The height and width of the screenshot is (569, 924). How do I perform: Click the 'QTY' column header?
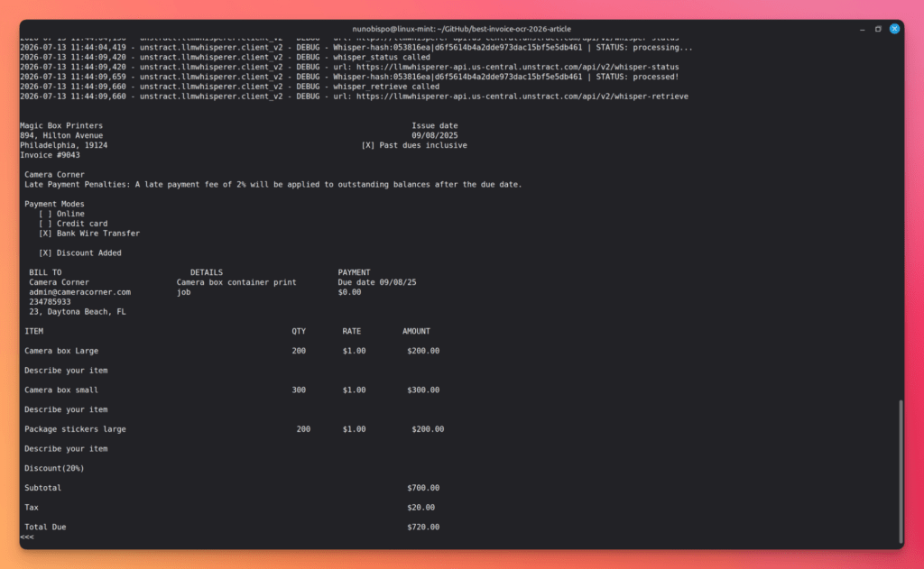(x=299, y=332)
